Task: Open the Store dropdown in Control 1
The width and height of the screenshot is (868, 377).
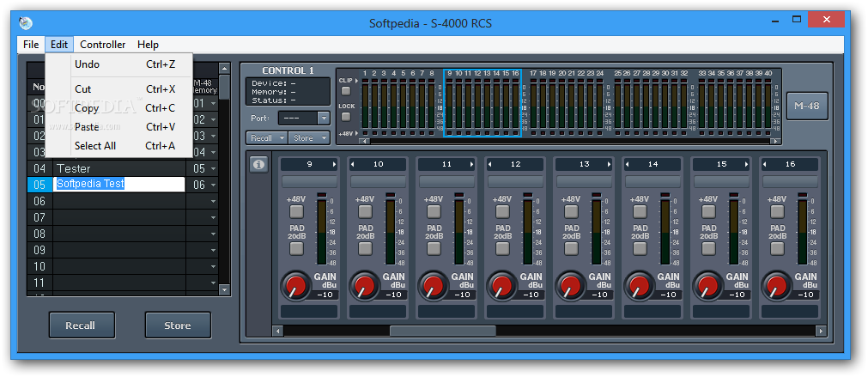Action: point(309,138)
